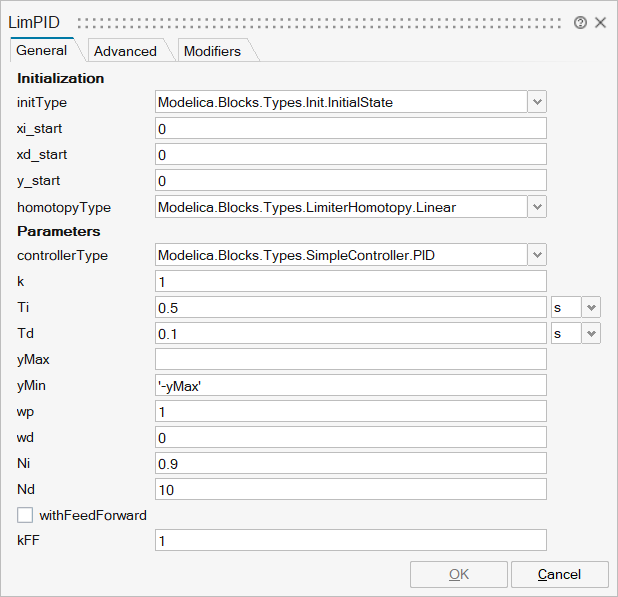This screenshot has width=618, height=597.
Task: Click the k gain input field
Action: 350,281
